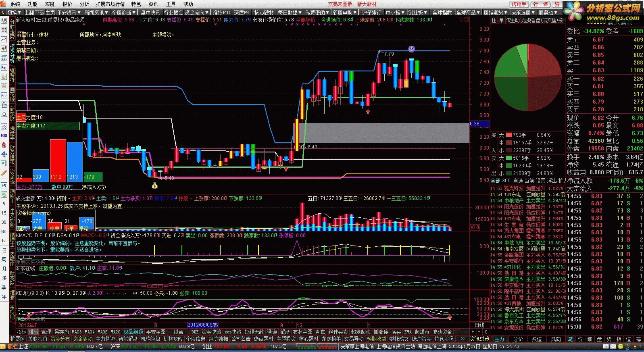Click the 设置 option in the alert list header
Image resolution: width=644 pixels, height=352 pixels.
tap(541, 181)
